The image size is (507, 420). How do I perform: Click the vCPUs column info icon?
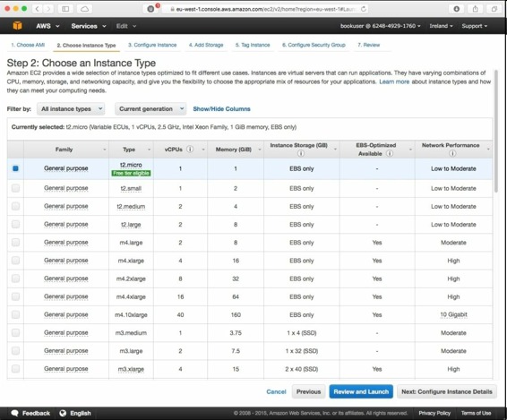coord(190,149)
